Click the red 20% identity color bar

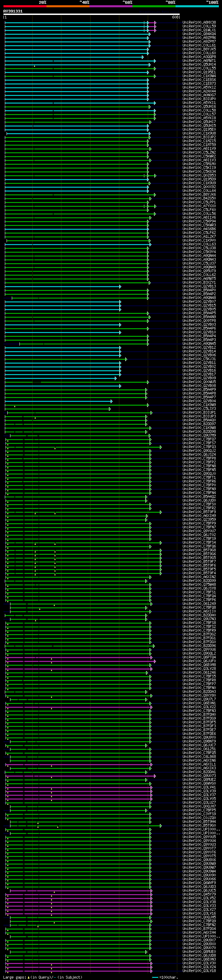click(x=25, y=6)
